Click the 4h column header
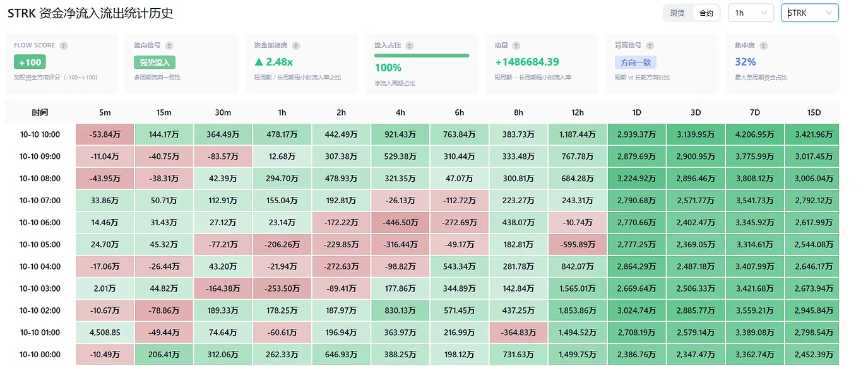 (400, 113)
